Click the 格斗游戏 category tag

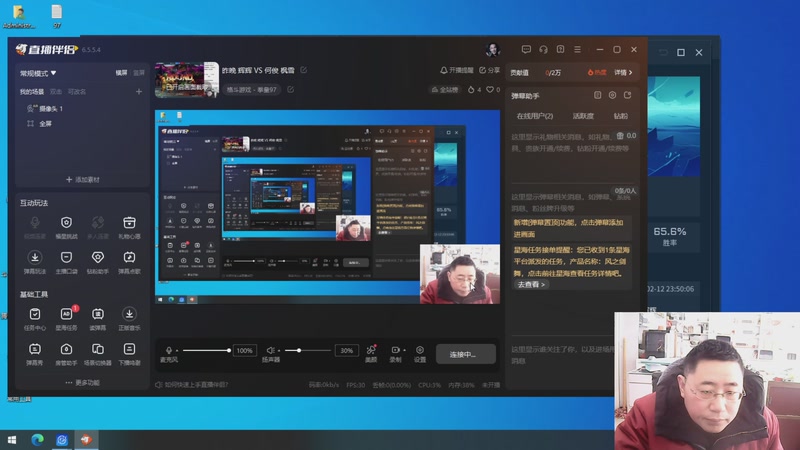(x=251, y=90)
